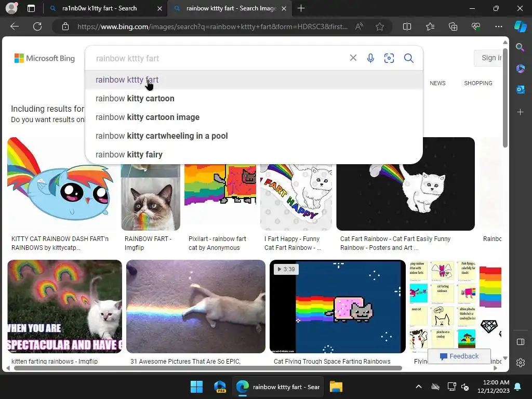Show hidden system tray icons
532x399 pixels.
tap(419, 387)
